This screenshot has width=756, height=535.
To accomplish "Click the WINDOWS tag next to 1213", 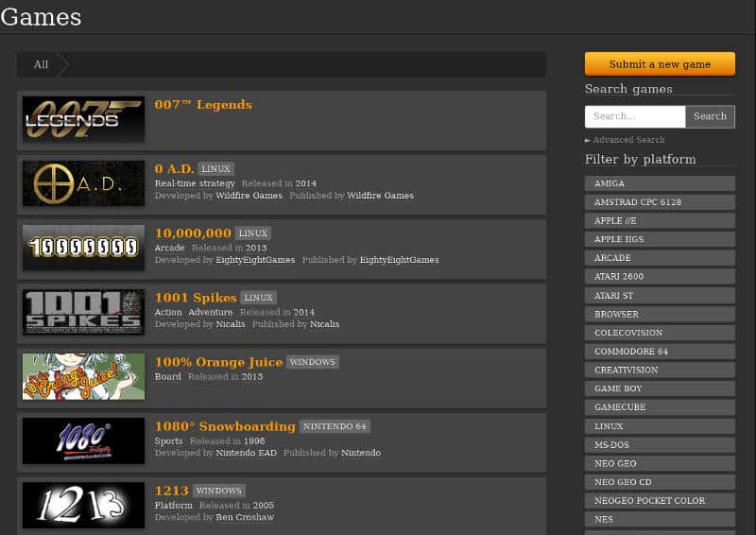I will click(x=219, y=491).
